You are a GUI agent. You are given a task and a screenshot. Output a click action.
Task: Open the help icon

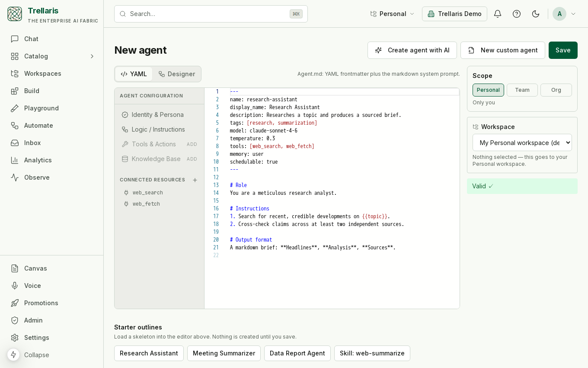pyautogui.click(x=517, y=14)
